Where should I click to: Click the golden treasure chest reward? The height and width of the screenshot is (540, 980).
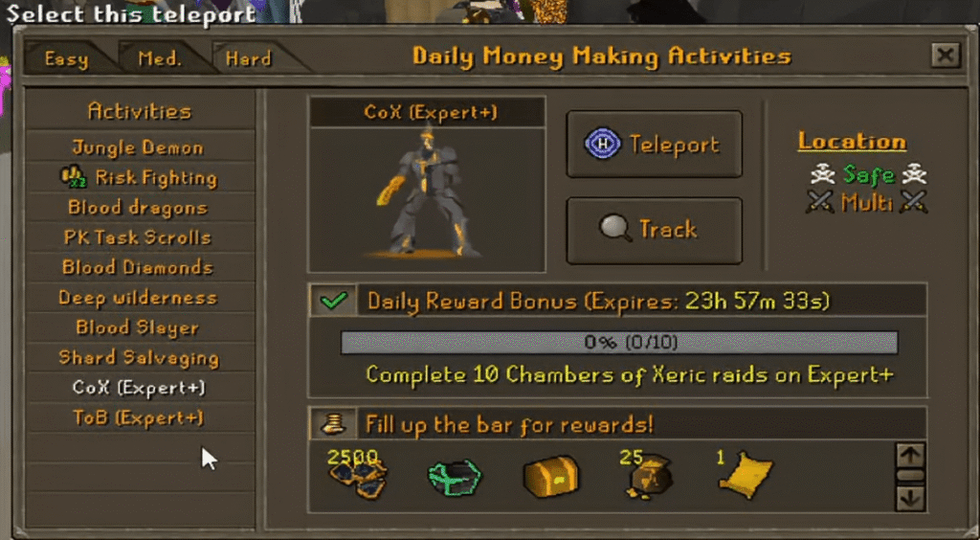[x=550, y=477]
